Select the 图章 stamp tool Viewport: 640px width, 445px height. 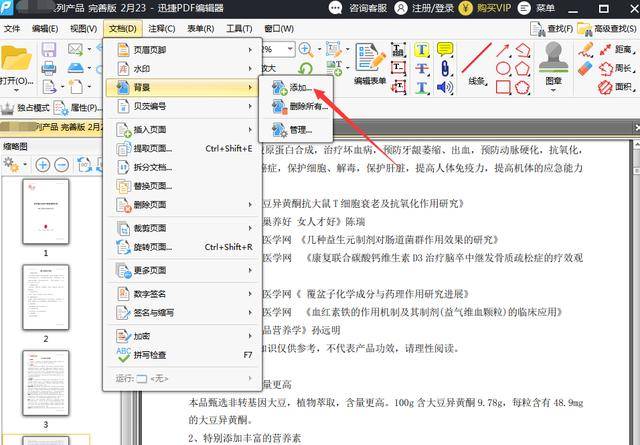(553, 63)
